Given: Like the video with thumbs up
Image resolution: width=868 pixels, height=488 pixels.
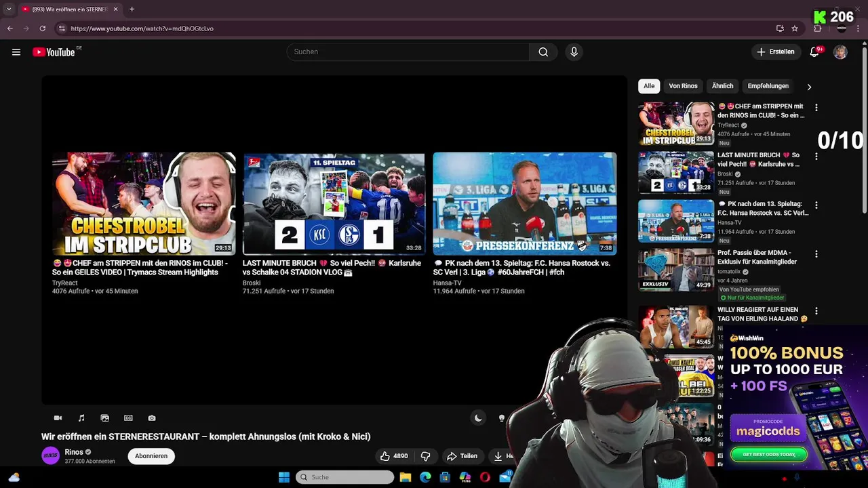Looking at the screenshot, I should (x=393, y=456).
